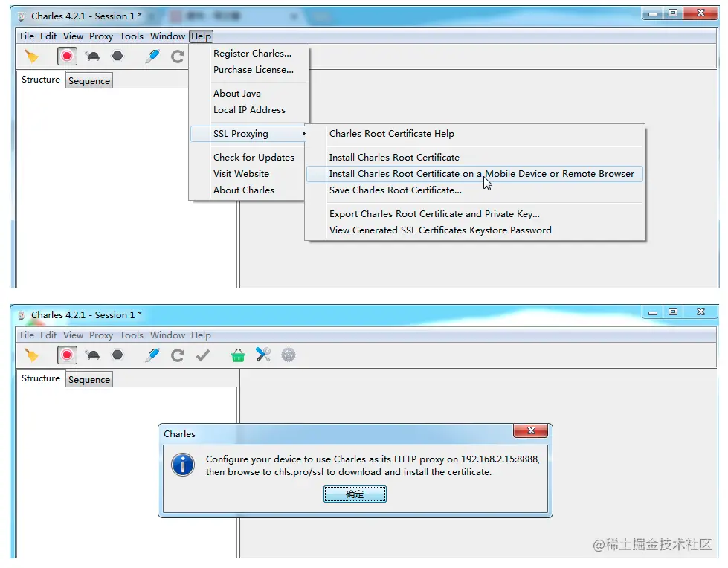
Task: Click the Compose pen icon in top window
Action: [152, 57]
